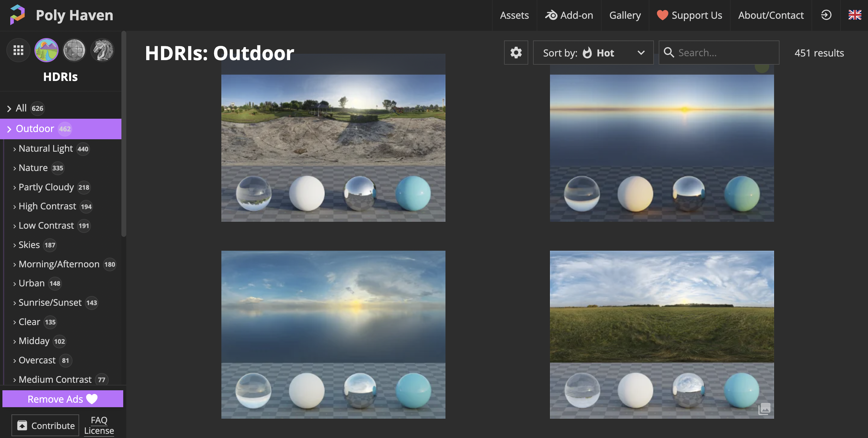868x438 pixels.
Task: Click the Poly Haven title text
Action: pos(75,15)
